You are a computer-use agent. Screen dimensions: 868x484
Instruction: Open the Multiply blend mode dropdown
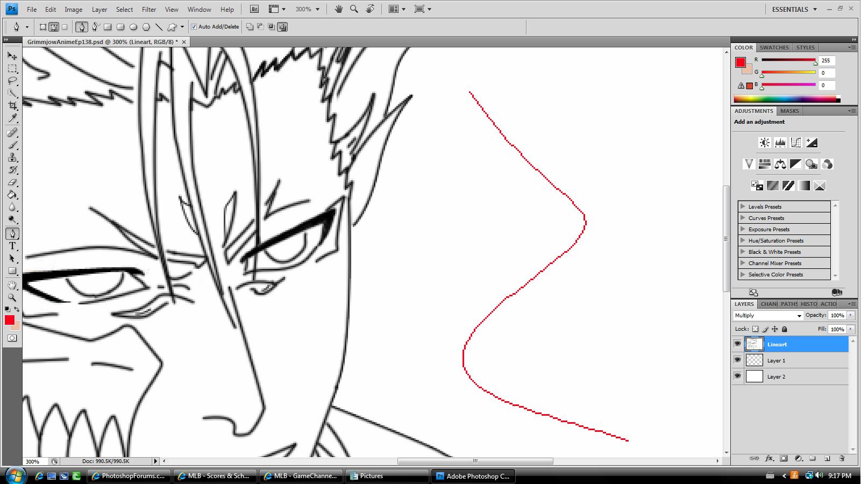pyautogui.click(x=768, y=316)
